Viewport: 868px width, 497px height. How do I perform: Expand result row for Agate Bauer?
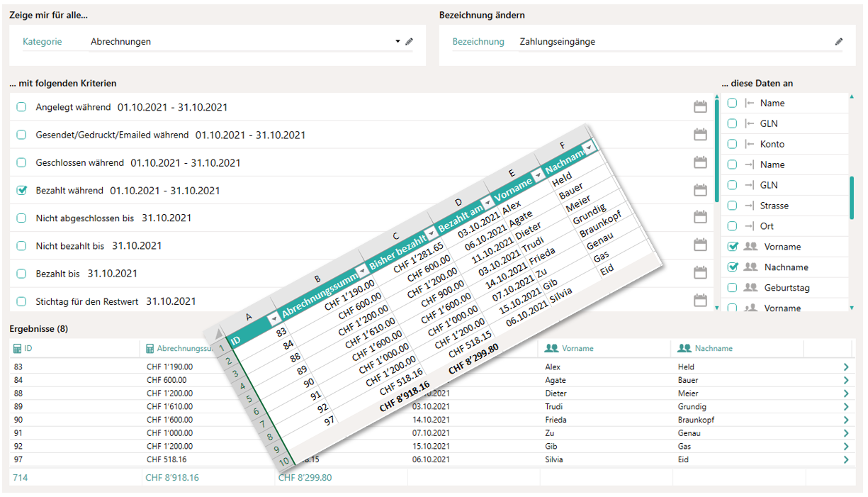846,380
